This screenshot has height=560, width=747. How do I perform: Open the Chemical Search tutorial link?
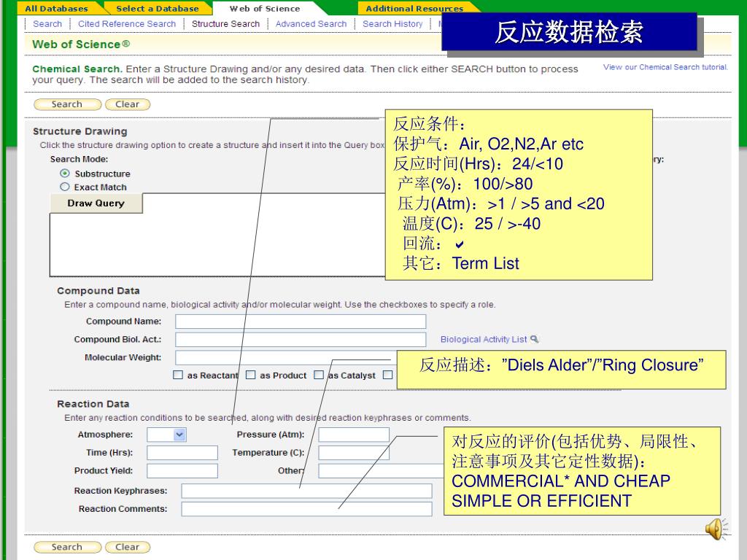665,67
